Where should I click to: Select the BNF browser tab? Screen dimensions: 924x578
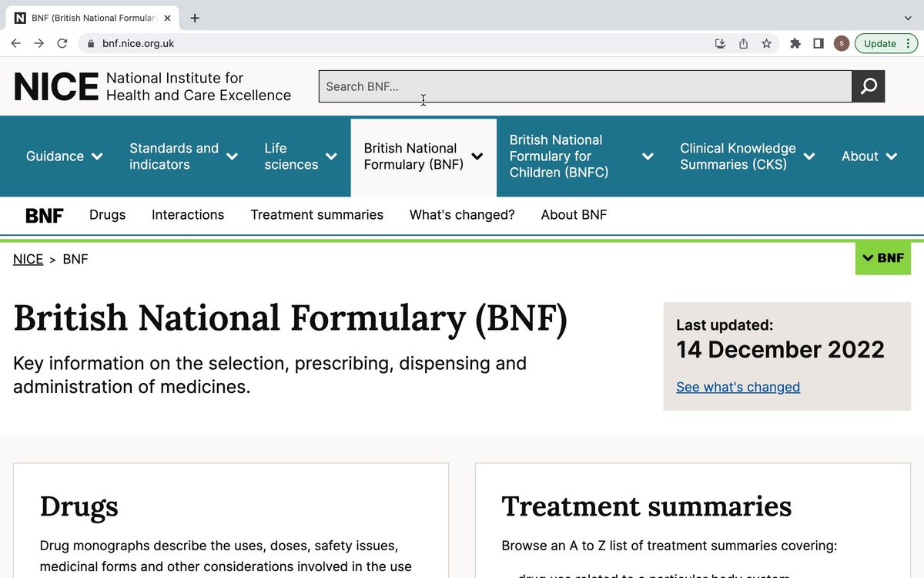(x=93, y=18)
